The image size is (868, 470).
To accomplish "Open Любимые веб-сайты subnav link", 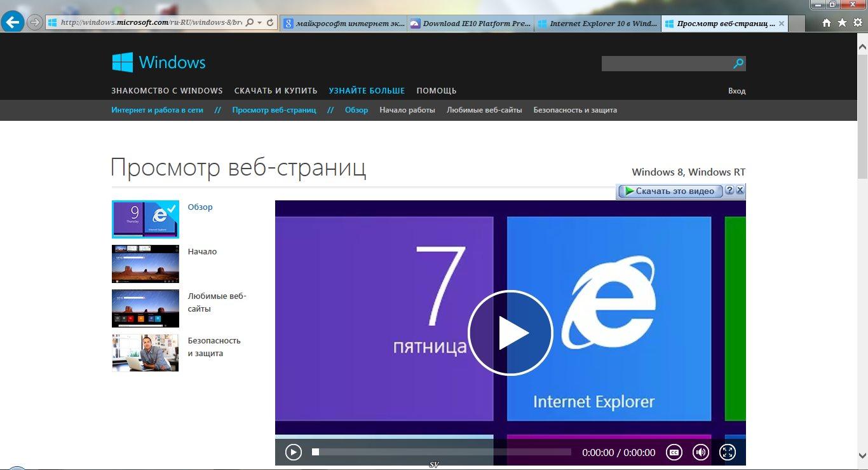I will pos(484,110).
